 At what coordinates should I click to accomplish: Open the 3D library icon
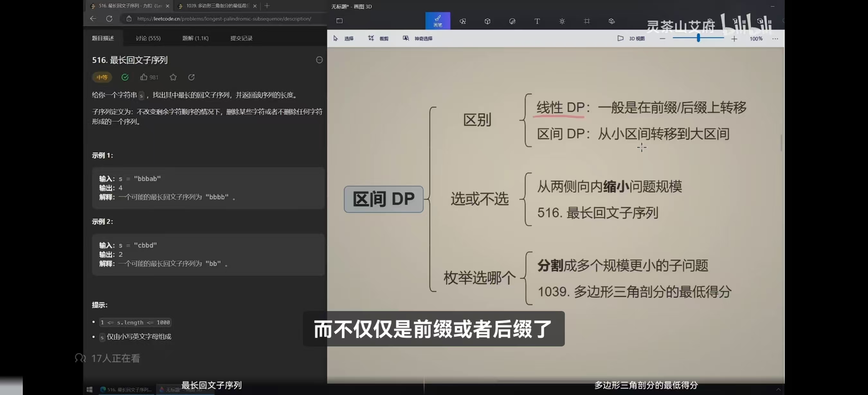point(611,21)
